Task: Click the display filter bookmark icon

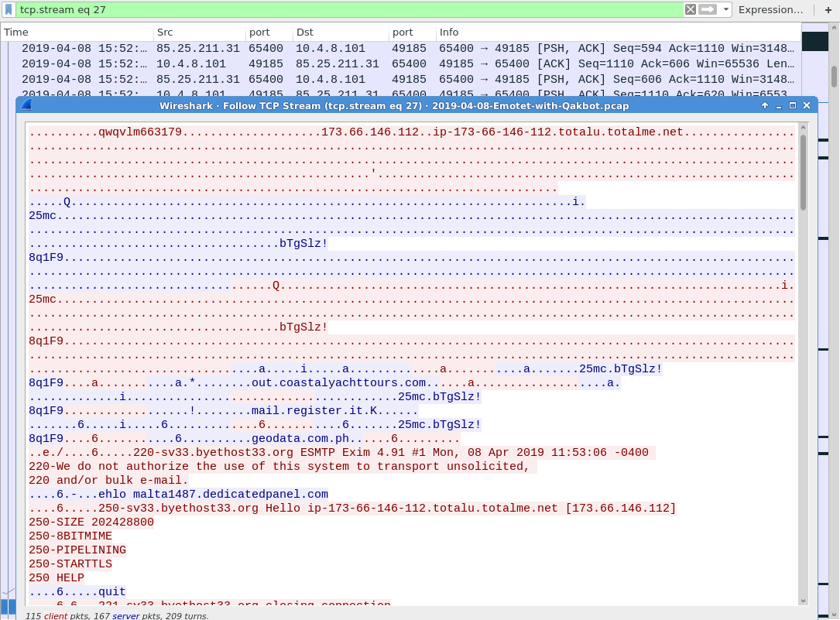Action: click(9, 9)
